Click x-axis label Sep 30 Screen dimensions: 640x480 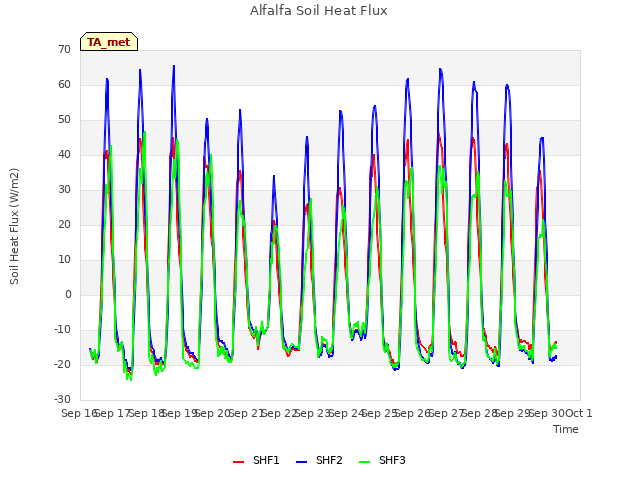click(547, 413)
